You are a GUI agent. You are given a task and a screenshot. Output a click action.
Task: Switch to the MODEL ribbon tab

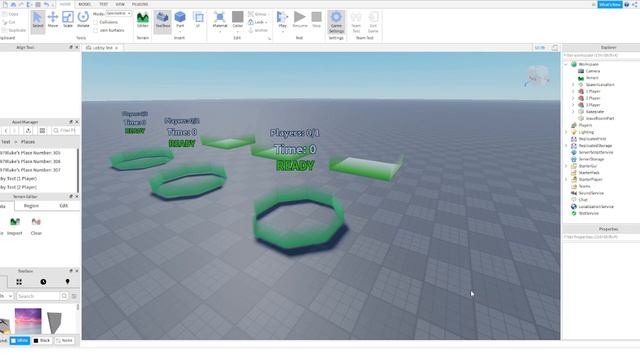84,4
